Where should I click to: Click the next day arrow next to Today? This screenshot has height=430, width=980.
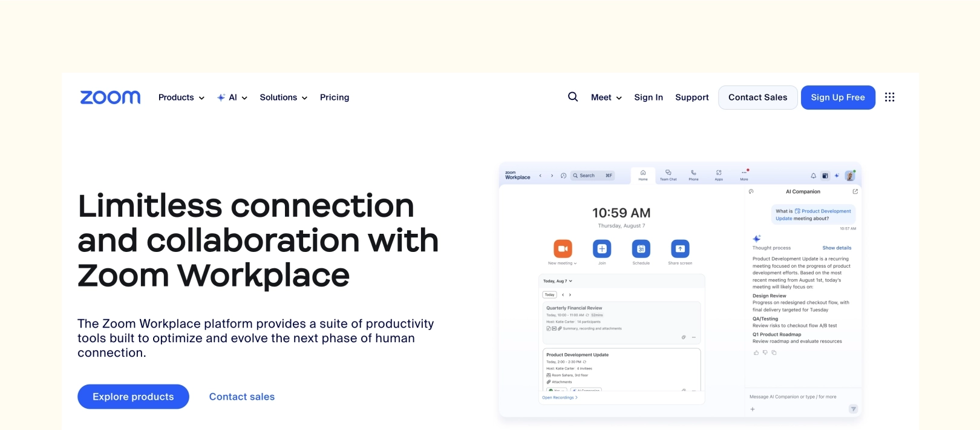(570, 295)
